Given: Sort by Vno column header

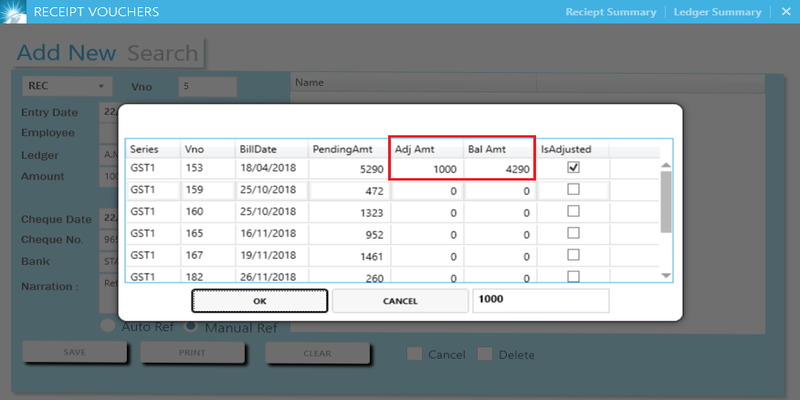Looking at the screenshot, I should 208,149.
